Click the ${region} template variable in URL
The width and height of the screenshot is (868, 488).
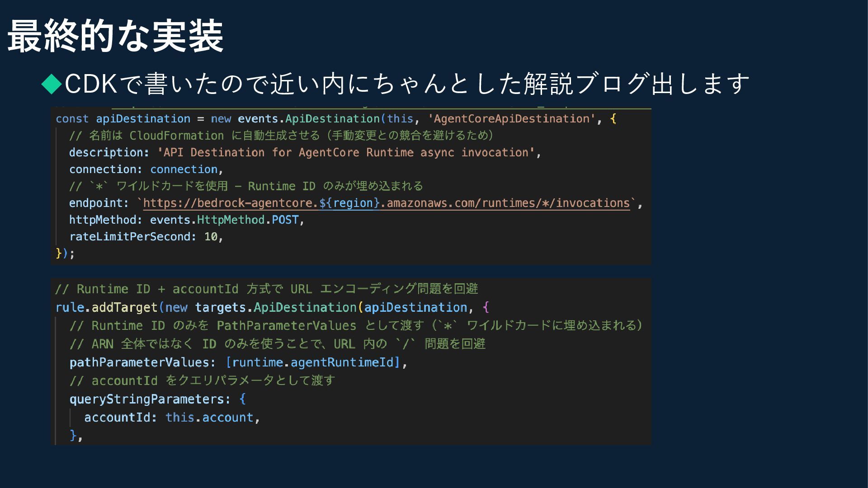pos(349,203)
